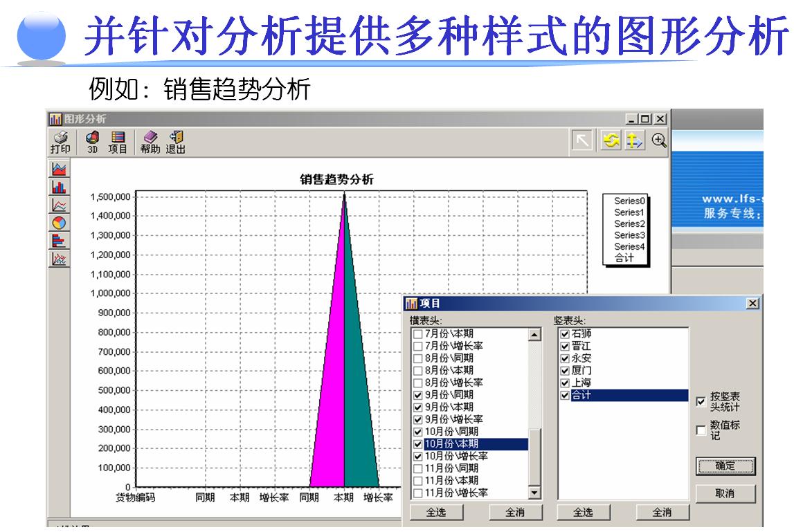The height and width of the screenshot is (532, 794).
Task: Switch to the pie chart icon
Action: click(60, 223)
